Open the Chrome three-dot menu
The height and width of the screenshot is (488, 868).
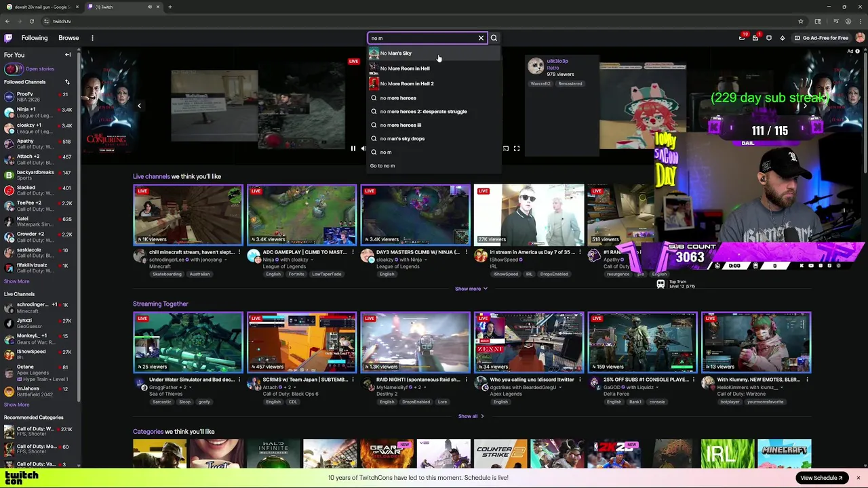pos(861,21)
